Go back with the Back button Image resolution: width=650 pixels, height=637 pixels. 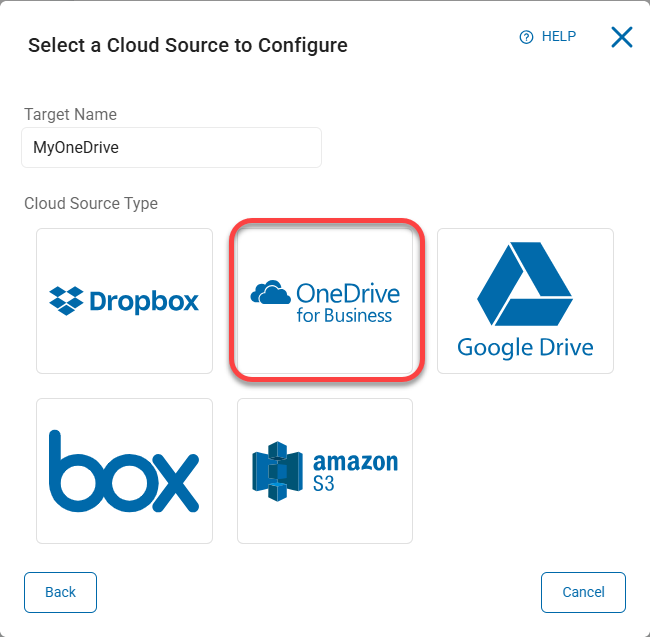tap(61, 592)
